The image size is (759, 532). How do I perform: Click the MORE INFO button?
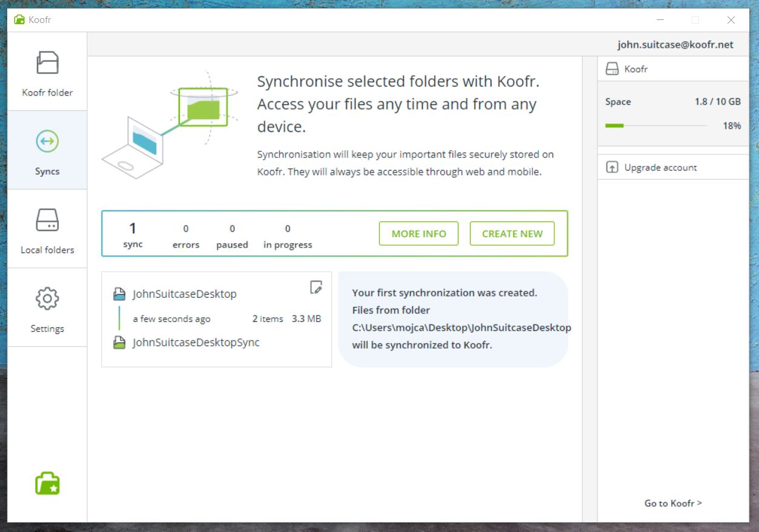click(x=419, y=234)
